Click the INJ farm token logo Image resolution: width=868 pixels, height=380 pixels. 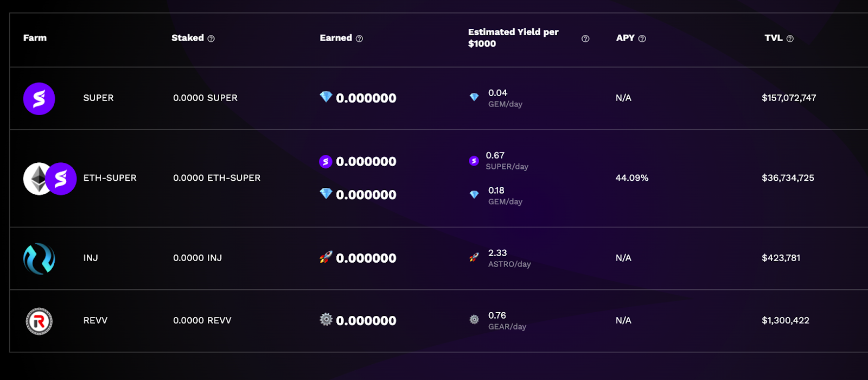tap(39, 258)
